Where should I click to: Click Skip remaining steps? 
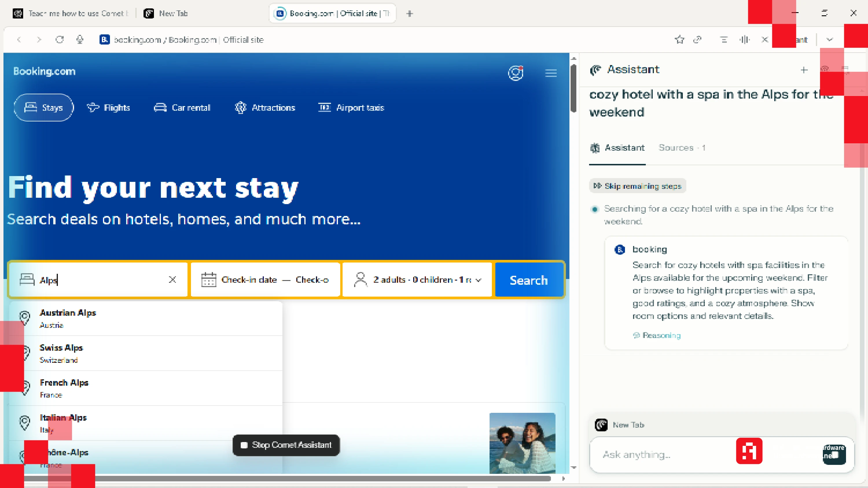637,186
